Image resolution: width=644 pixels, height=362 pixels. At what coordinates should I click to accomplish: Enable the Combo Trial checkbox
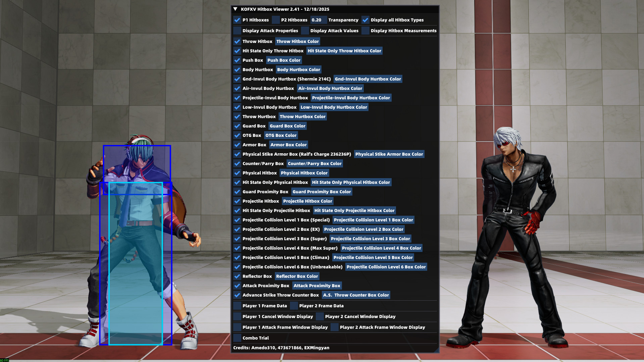237,338
